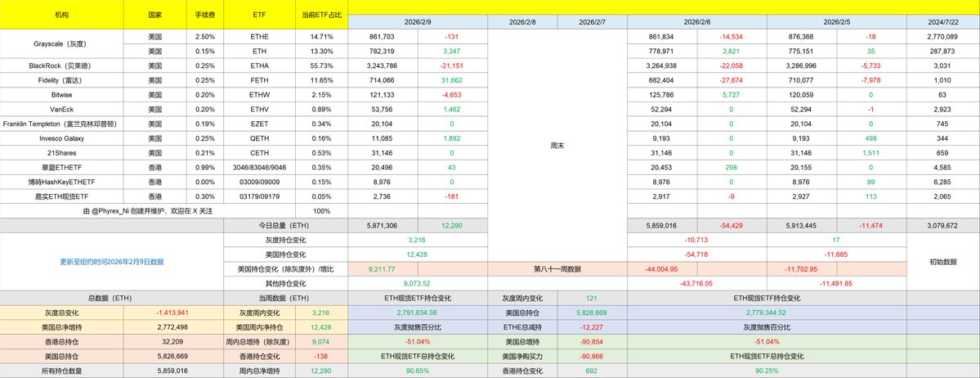
Task: Click the 初始数据 label cell
Action: tap(942, 262)
